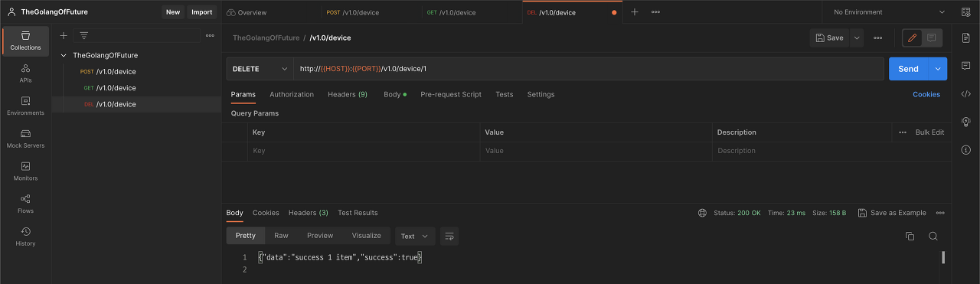
Task: Open query params table options dots
Action: click(903, 132)
